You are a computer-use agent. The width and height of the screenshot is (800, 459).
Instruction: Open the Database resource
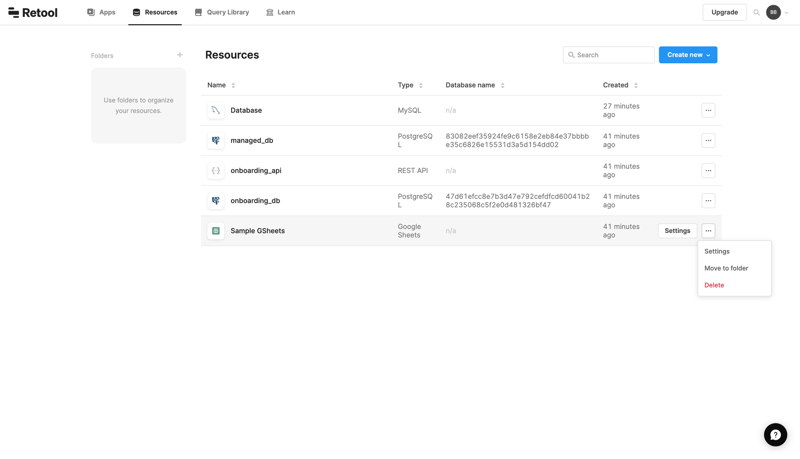click(x=246, y=110)
